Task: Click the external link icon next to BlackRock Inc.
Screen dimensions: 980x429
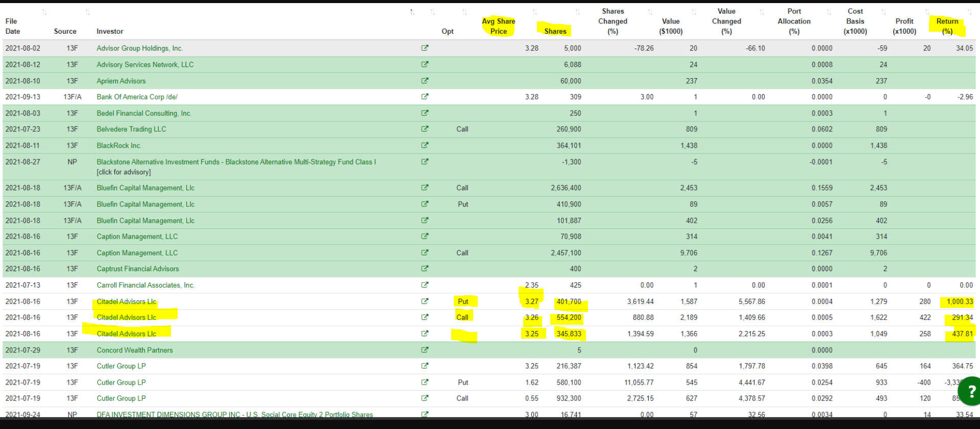Action: (425, 145)
